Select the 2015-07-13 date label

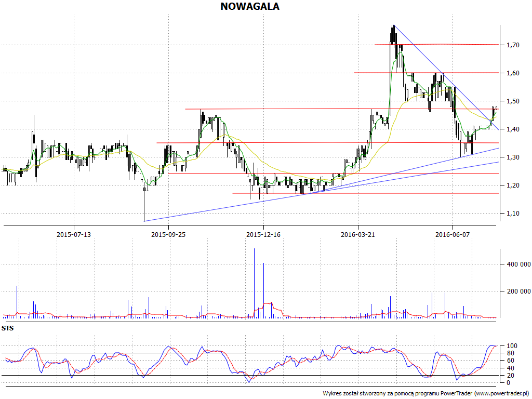click(74, 234)
